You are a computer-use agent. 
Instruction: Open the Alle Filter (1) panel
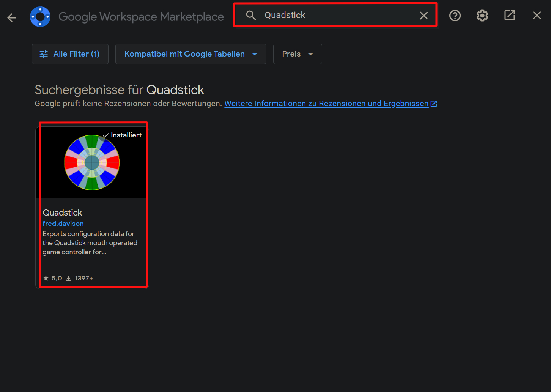(70, 54)
